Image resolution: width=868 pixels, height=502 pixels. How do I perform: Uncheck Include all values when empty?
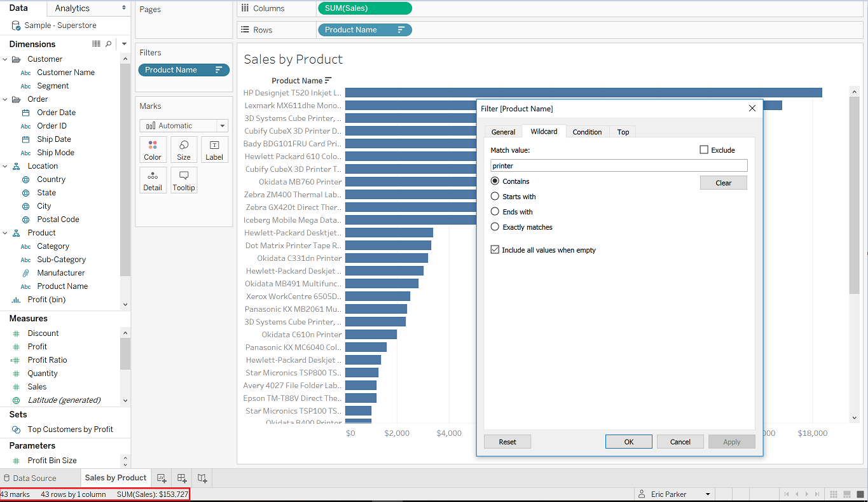point(495,250)
